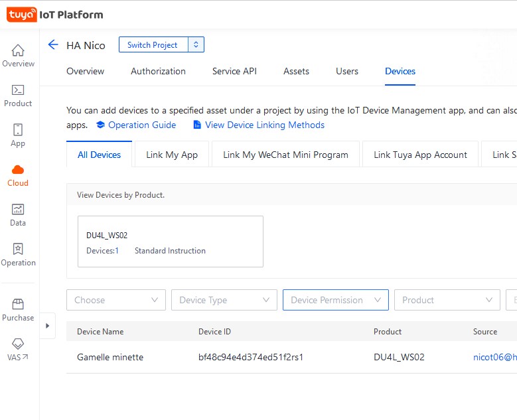The image size is (517, 420).
Task: Select the Link Tuya App Account tab
Action: [420, 155]
